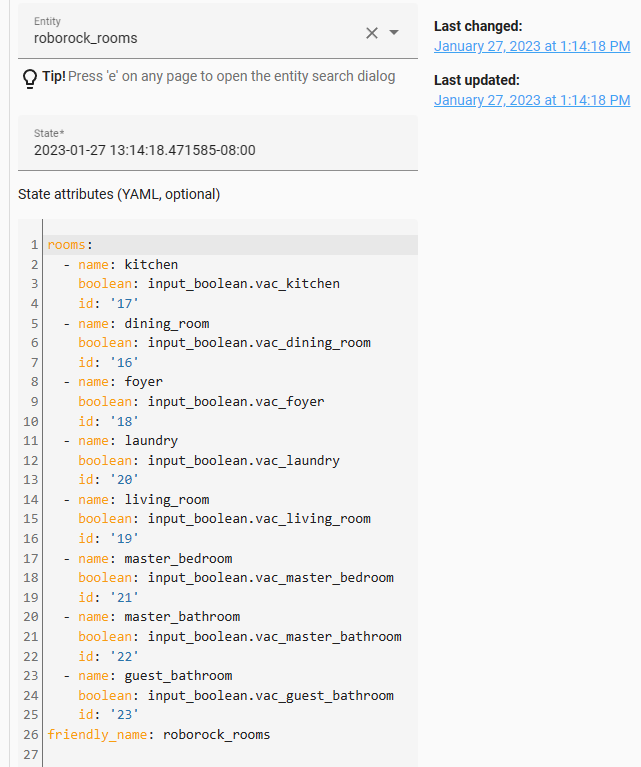
Task: Click 'input_boolean.vac_foyer' text
Action: pos(236,402)
